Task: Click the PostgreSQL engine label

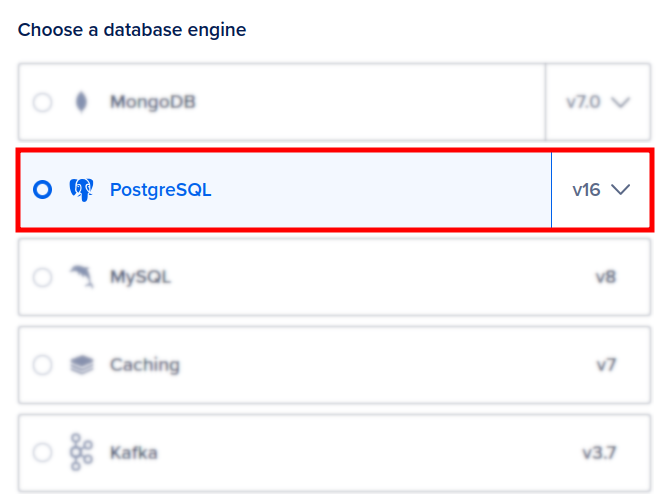Action: coord(160,190)
